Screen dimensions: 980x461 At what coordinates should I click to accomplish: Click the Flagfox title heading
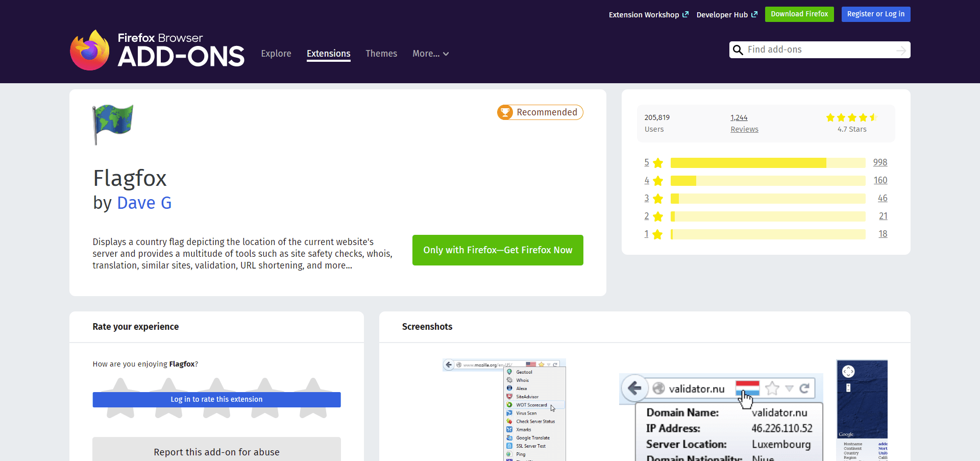tap(130, 179)
